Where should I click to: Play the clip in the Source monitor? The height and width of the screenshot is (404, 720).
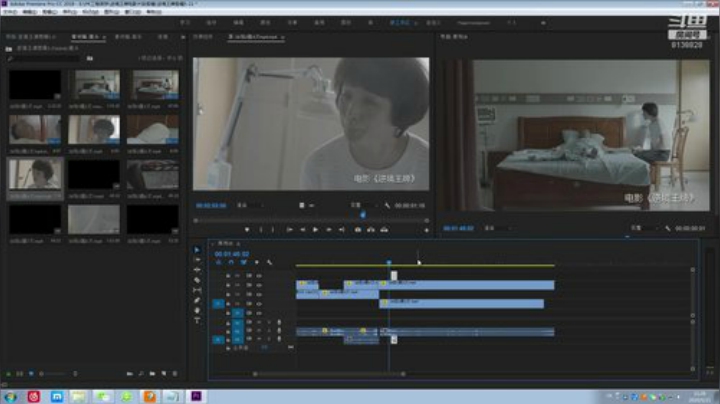click(x=315, y=230)
